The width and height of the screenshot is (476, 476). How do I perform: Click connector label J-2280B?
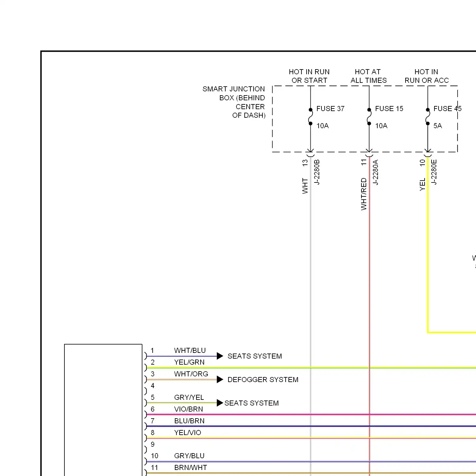(x=317, y=172)
